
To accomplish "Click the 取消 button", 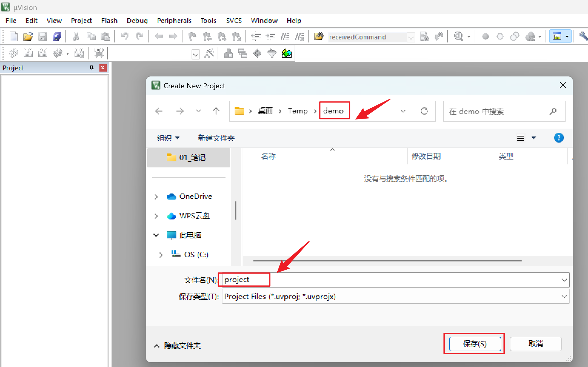I will coord(536,344).
